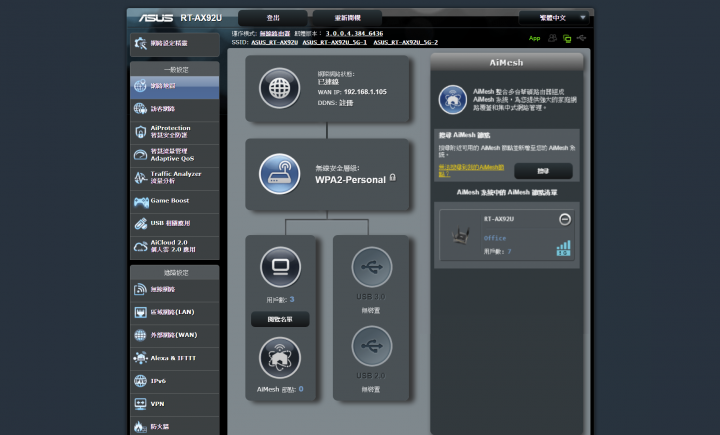Click the SSID ASUS_RT-AX92U_5G-1 link
Image resolution: width=720 pixels, height=435 pixels.
point(335,42)
